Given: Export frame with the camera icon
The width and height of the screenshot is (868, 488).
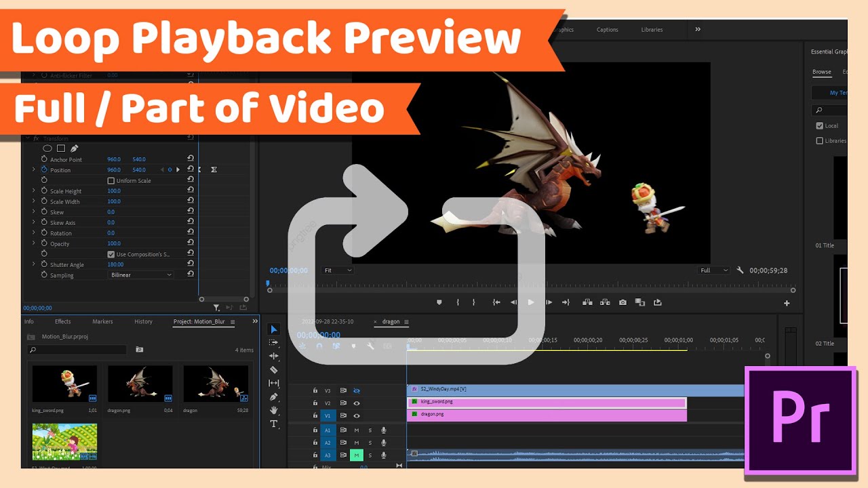Looking at the screenshot, I should 623,302.
